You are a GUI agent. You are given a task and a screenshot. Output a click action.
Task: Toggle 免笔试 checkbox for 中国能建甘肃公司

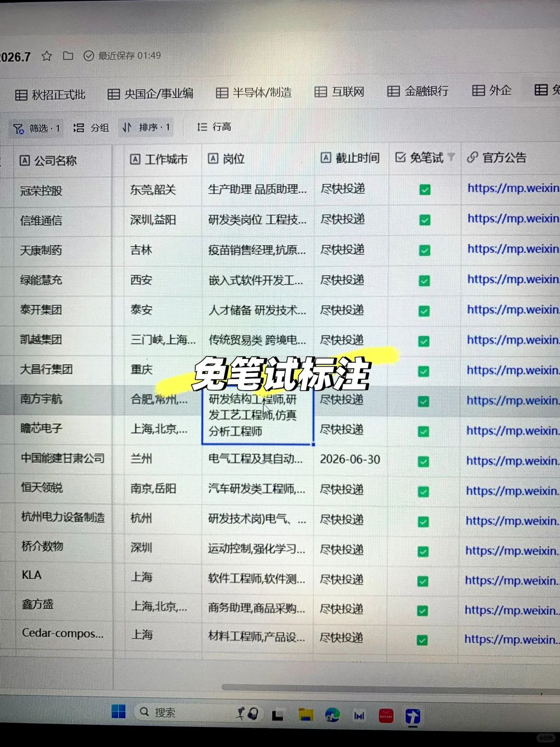click(424, 462)
